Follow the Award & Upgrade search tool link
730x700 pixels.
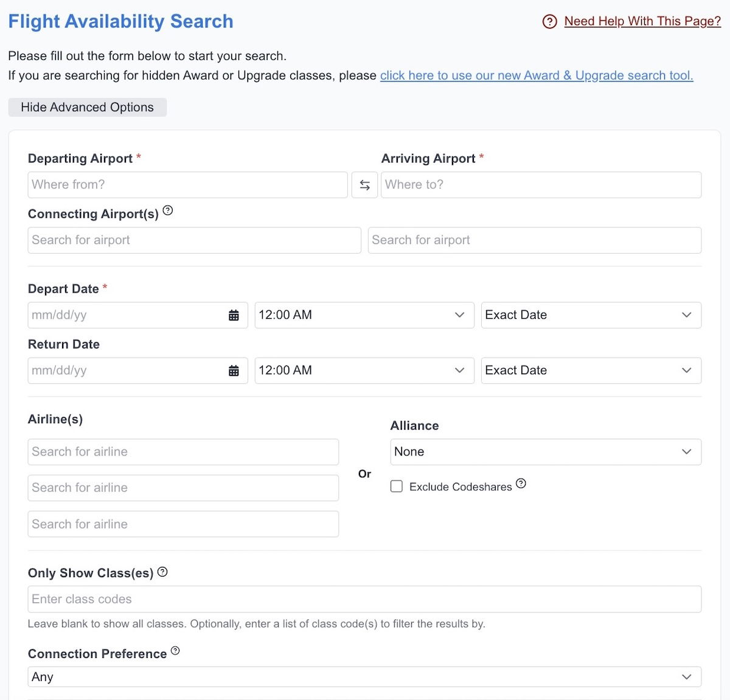click(x=536, y=75)
